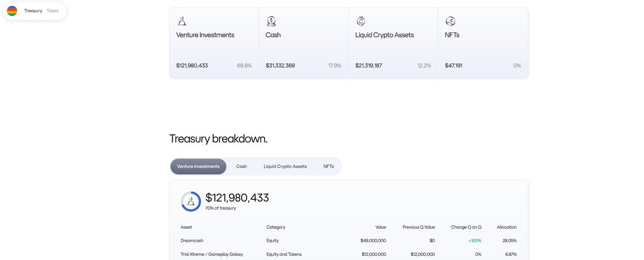Screen dimensions: 644x260
Task: Click the 70% of treasury label
Action: pos(221,208)
